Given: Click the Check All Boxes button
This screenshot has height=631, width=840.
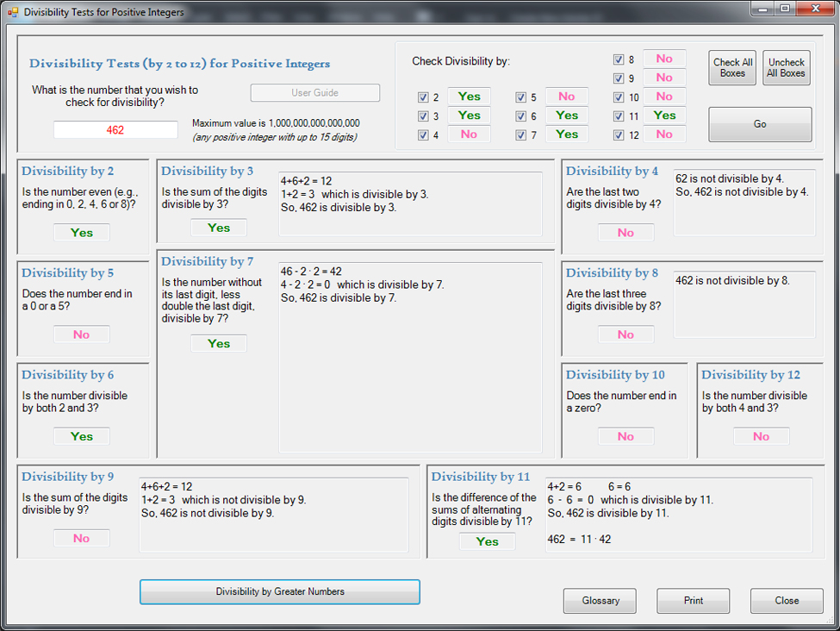Looking at the screenshot, I should click(x=732, y=68).
